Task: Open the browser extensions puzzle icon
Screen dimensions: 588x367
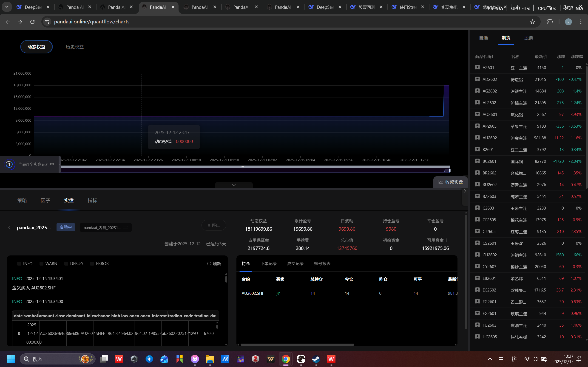Action: click(x=550, y=22)
